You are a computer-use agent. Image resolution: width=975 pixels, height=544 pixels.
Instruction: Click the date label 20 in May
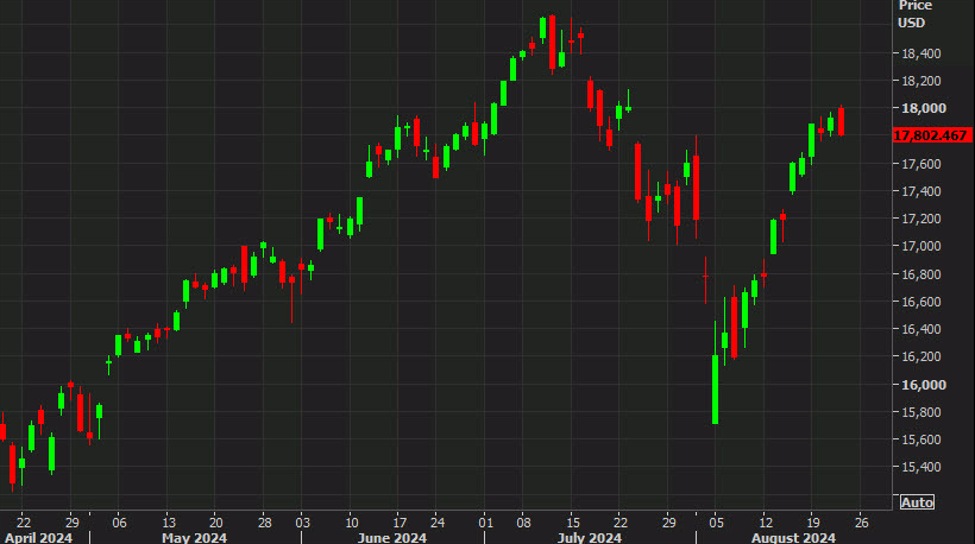coord(216,522)
